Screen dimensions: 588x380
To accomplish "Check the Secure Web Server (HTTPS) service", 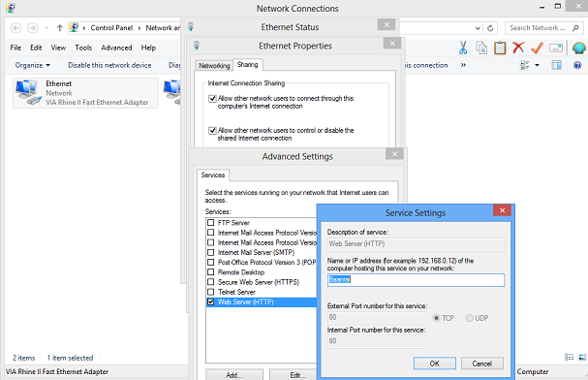I will coord(211,282).
